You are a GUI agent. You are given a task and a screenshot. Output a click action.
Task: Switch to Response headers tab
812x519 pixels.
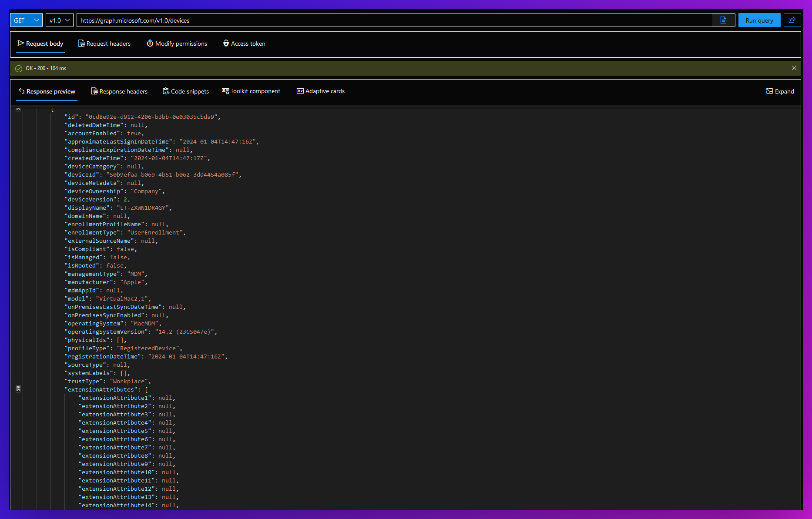[x=119, y=91]
